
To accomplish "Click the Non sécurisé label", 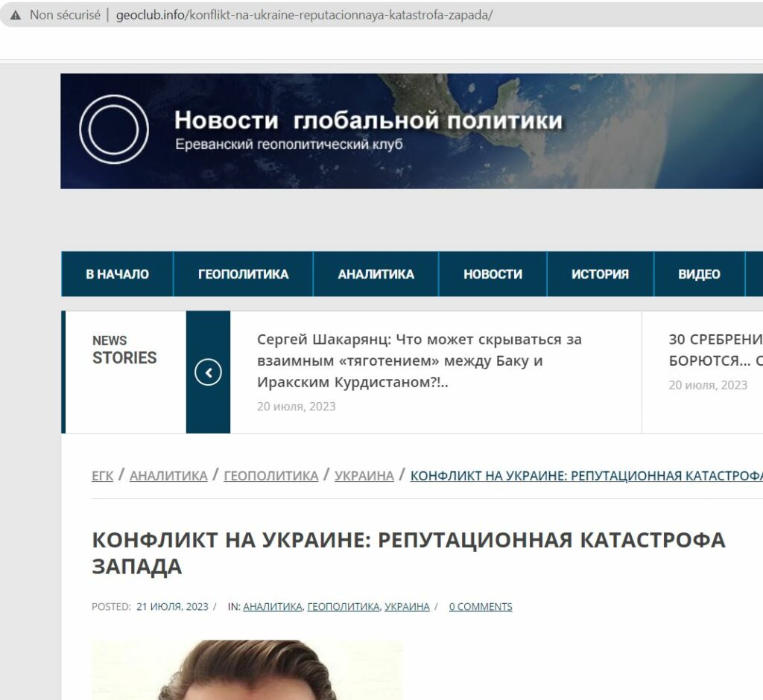I will click(x=66, y=15).
